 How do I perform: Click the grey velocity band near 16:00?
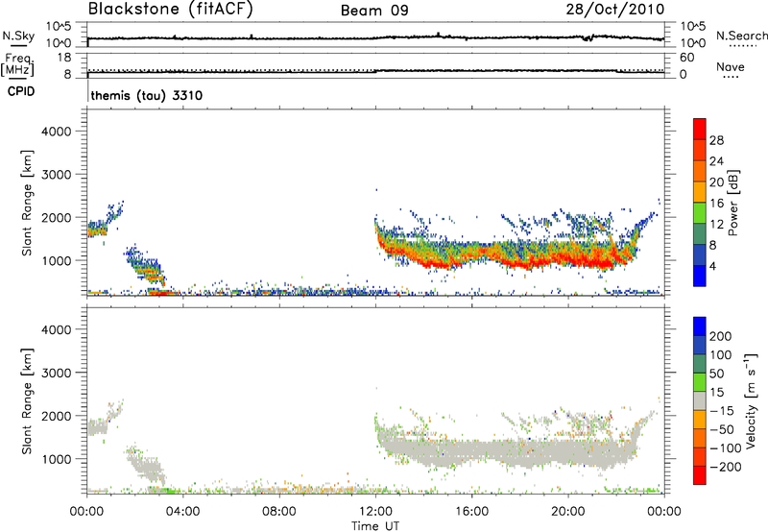pos(471,451)
